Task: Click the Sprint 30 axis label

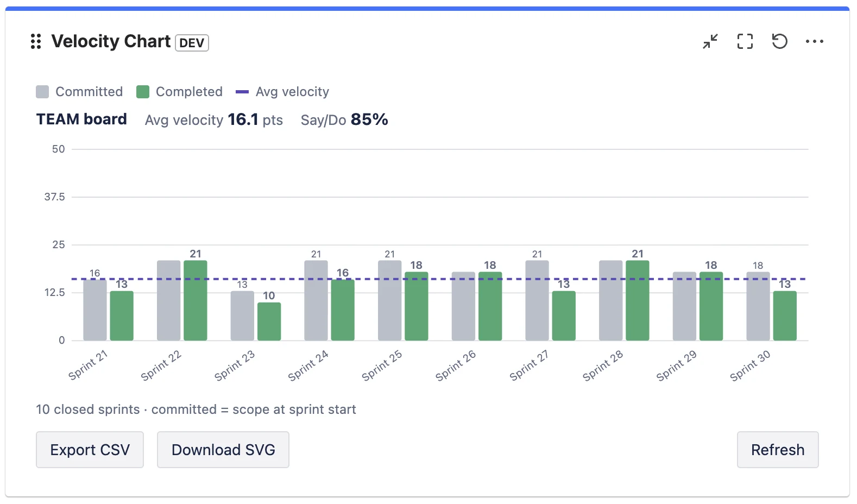Action: coord(750,365)
